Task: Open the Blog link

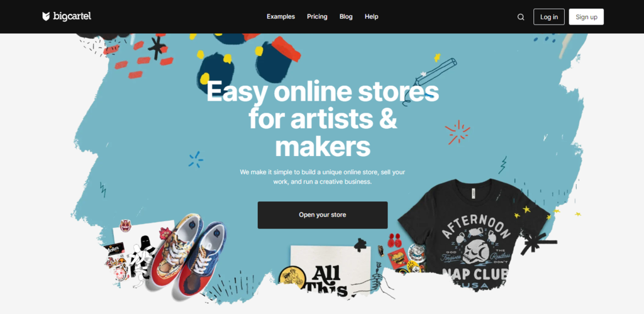Action: (x=346, y=16)
